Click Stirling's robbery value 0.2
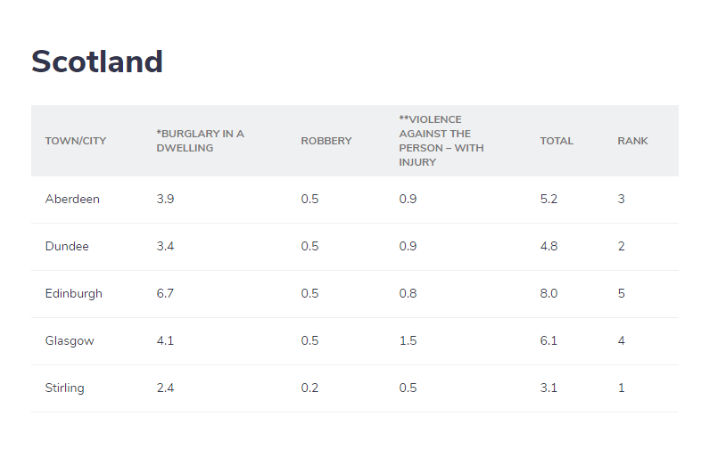 [309, 388]
